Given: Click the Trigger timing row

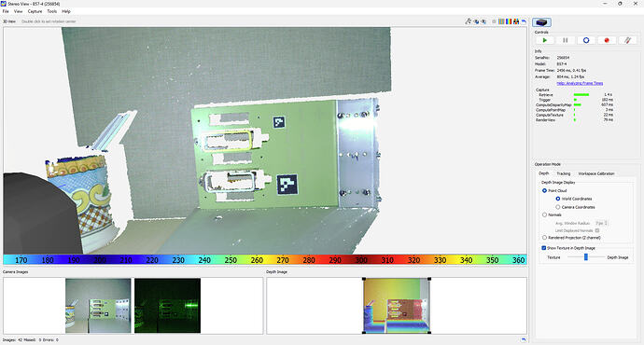Looking at the screenshot, I should [x=575, y=100].
